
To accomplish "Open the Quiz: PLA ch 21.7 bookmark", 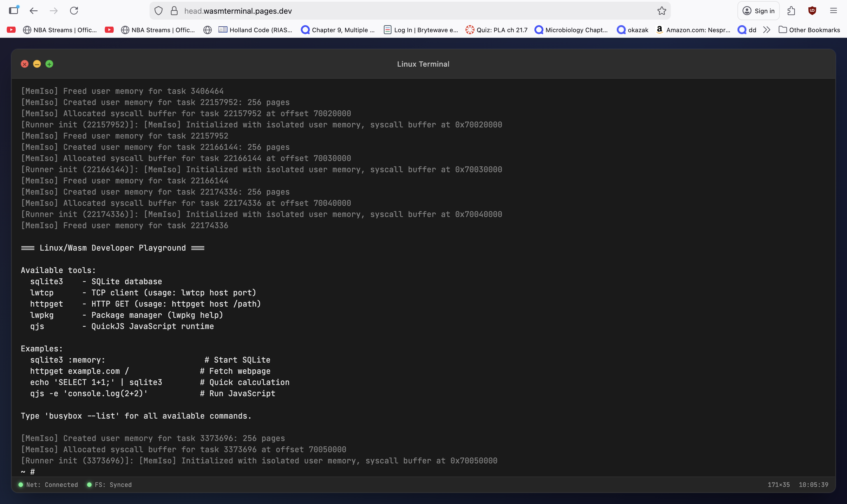I will [496, 30].
